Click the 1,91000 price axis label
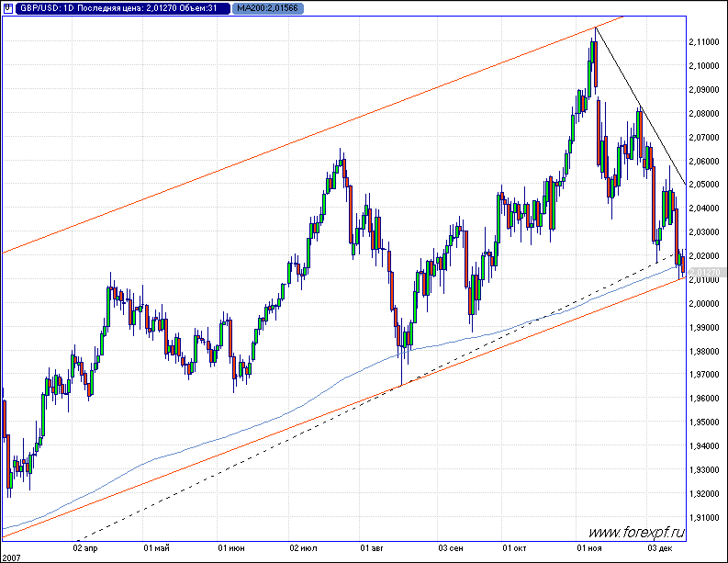 pyautogui.click(x=706, y=517)
